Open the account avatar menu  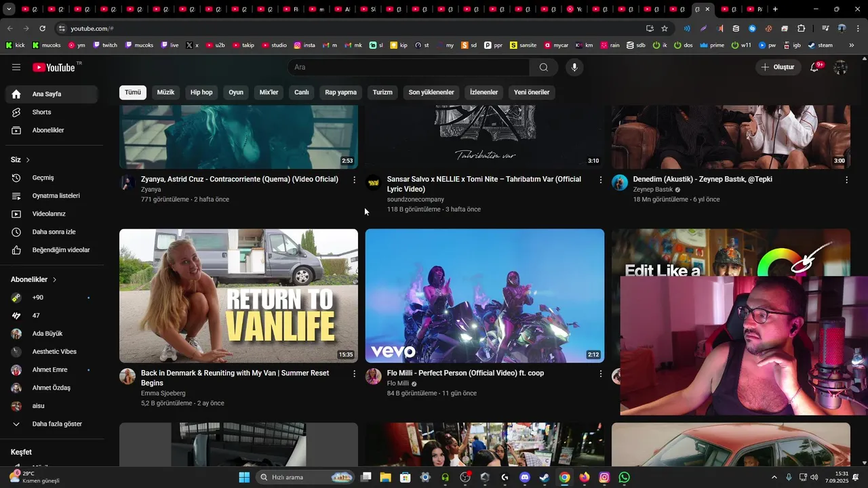[x=841, y=67]
